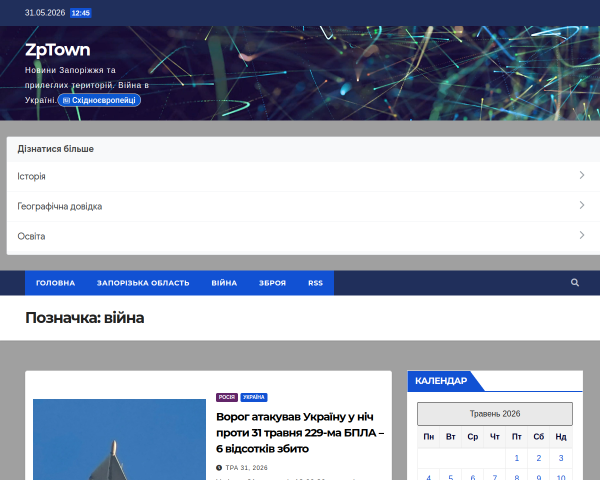Open the search magnifier icon in navbar
Viewport: 600px width, 480px height.
pyautogui.click(x=574, y=282)
